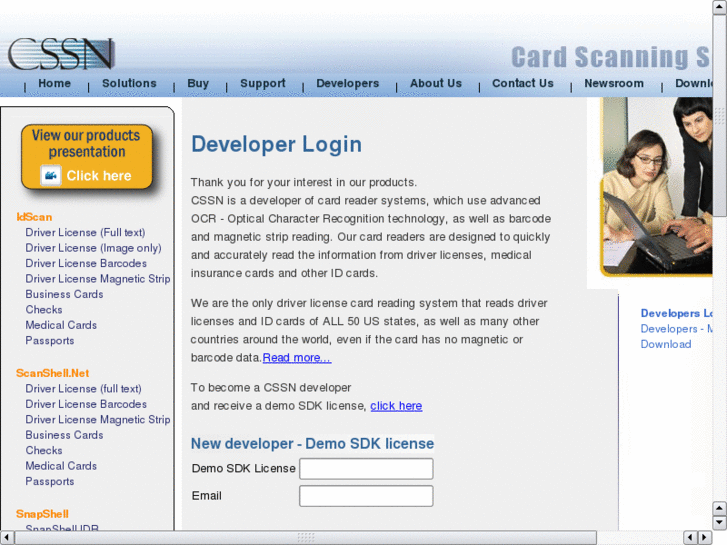Click the vertical scrollbar up arrow
727x545 pixels.
tap(719, 7)
